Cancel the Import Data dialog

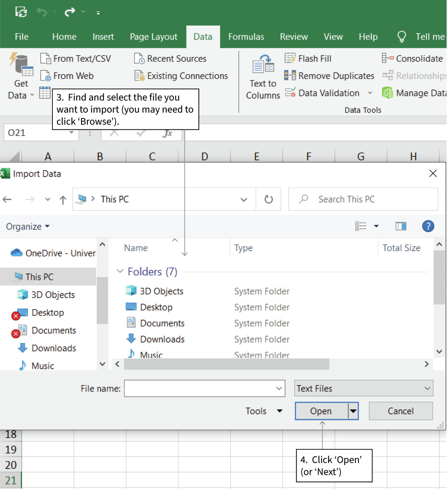[x=400, y=411]
